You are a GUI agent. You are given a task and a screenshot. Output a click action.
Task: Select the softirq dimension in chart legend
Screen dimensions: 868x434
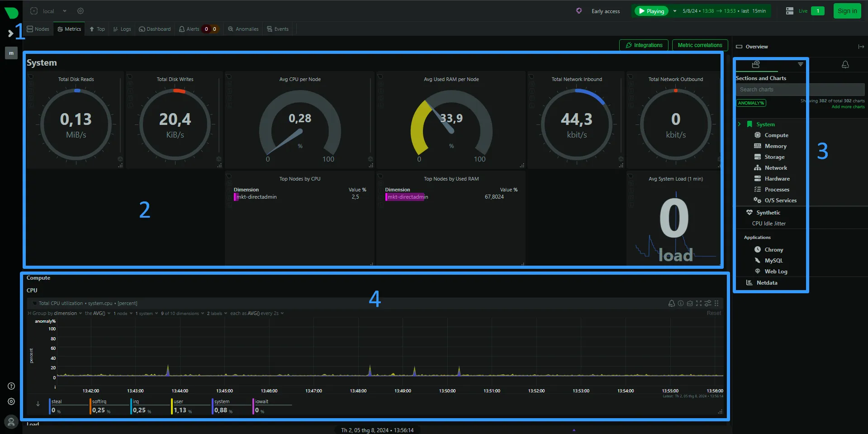pyautogui.click(x=100, y=401)
